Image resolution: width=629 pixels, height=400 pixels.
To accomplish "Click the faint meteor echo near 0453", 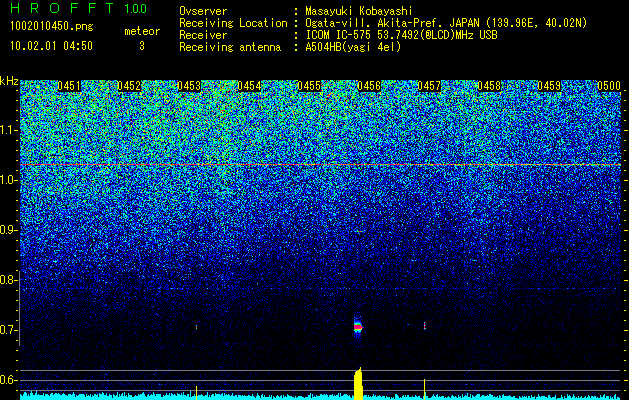I will click(x=196, y=327).
